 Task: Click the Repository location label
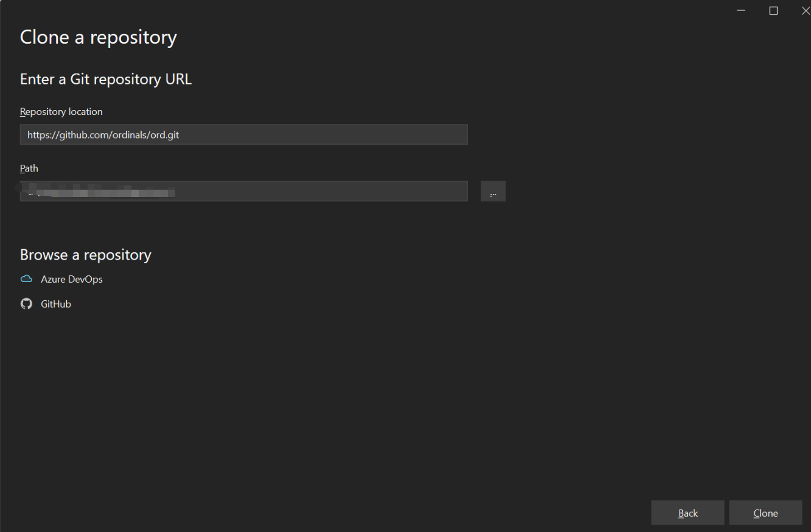point(61,112)
